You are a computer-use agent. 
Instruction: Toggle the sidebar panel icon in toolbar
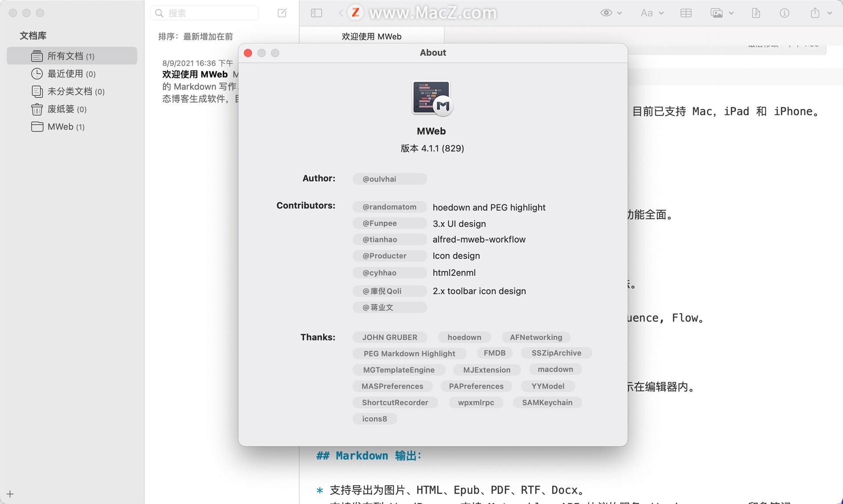[x=317, y=13]
